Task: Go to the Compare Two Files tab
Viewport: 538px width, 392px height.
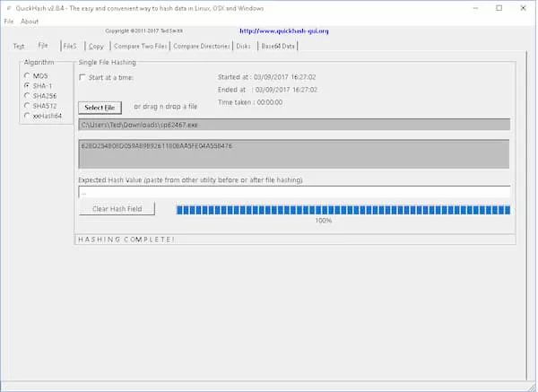Action: (x=140, y=46)
